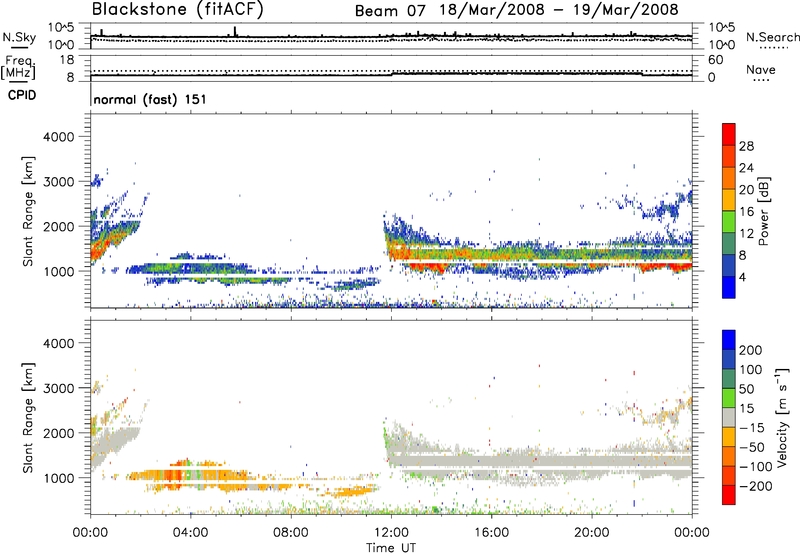Click the "12:00" time axis label
Viewport: 800px width, 554px height.
pos(391,533)
